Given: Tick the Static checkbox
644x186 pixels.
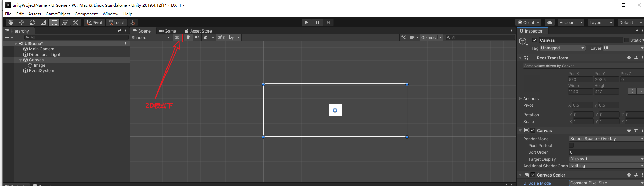Looking at the screenshot, I should (x=627, y=40).
